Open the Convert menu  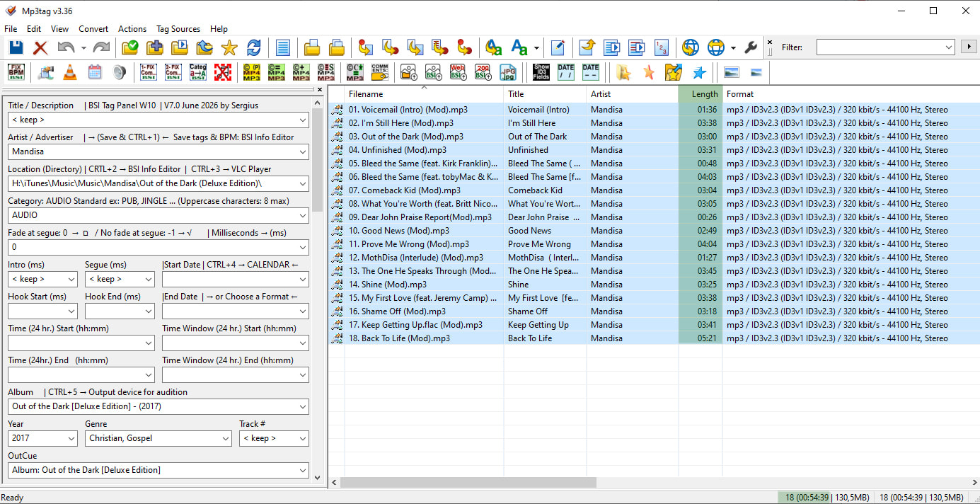click(x=93, y=29)
